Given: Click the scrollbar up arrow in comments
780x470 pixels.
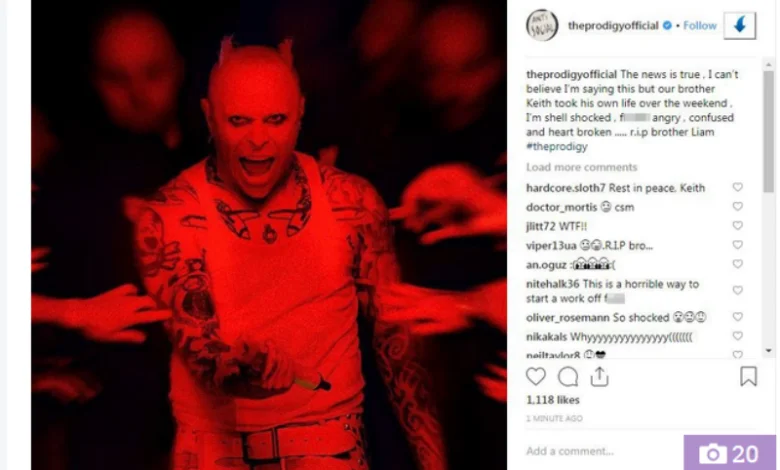Looking at the screenshot, I should [x=769, y=65].
